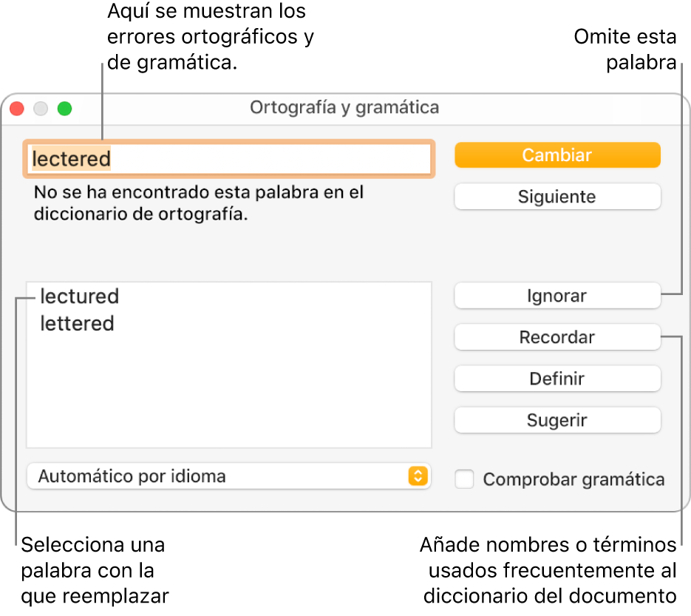The image size is (691, 616).
Task: Click the orange dropdown arrows icon
Action: click(x=418, y=476)
